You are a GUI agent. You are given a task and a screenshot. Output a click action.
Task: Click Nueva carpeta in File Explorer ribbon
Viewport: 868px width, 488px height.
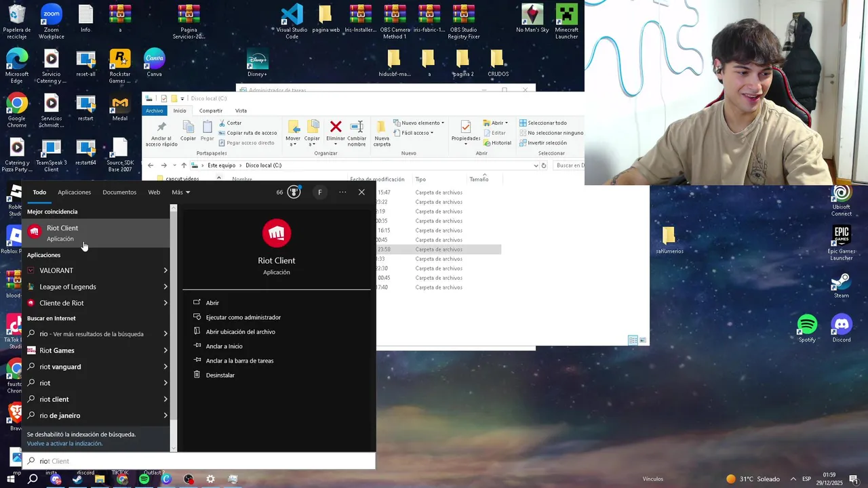point(382,133)
